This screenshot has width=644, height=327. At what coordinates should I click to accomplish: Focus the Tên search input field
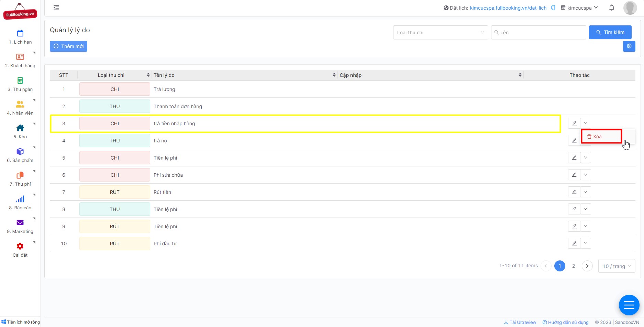[538, 33]
